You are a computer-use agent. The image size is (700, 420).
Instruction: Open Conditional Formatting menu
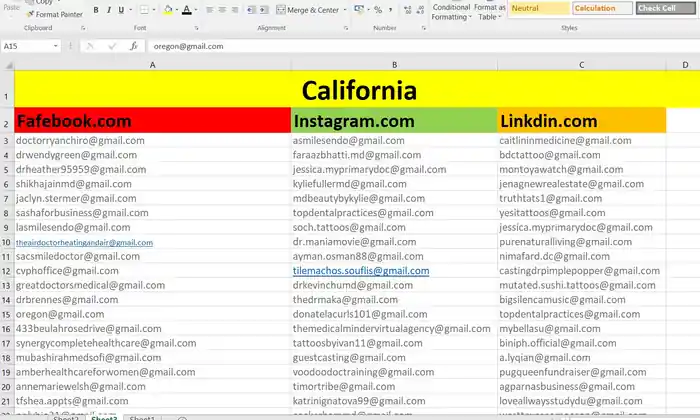click(x=451, y=12)
